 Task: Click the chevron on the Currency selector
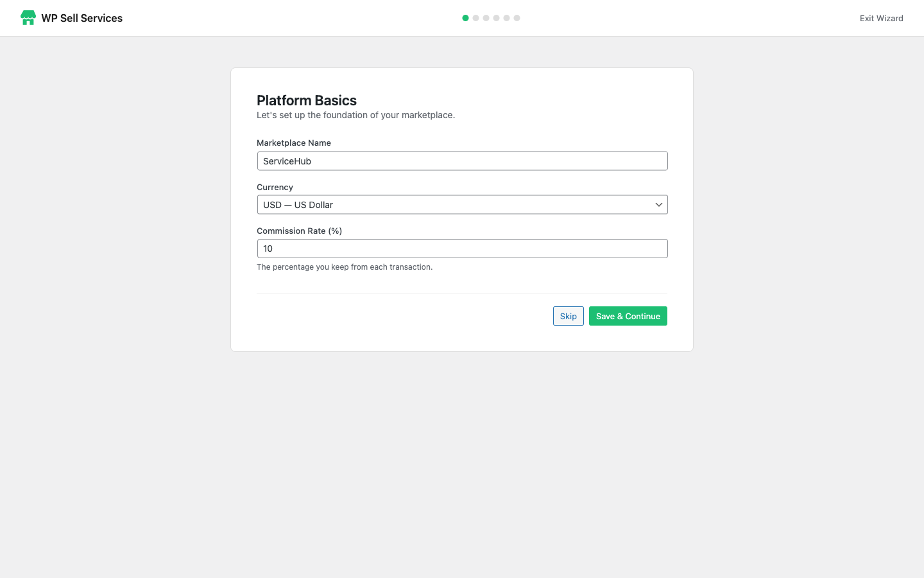(658, 204)
